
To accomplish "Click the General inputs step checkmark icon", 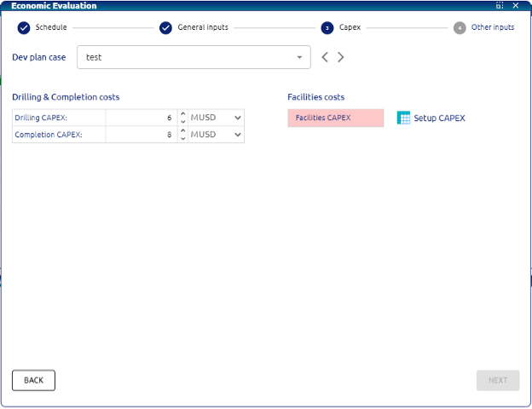I will (165, 27).
